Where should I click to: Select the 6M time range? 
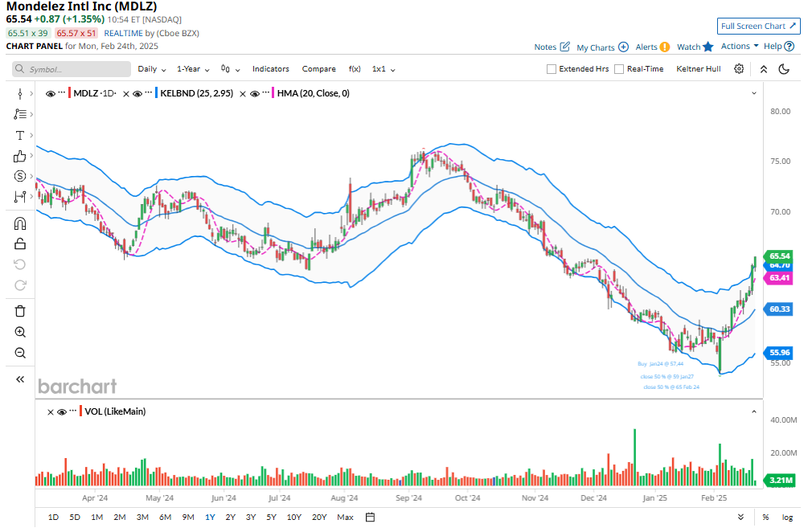(x=165, y=517)
